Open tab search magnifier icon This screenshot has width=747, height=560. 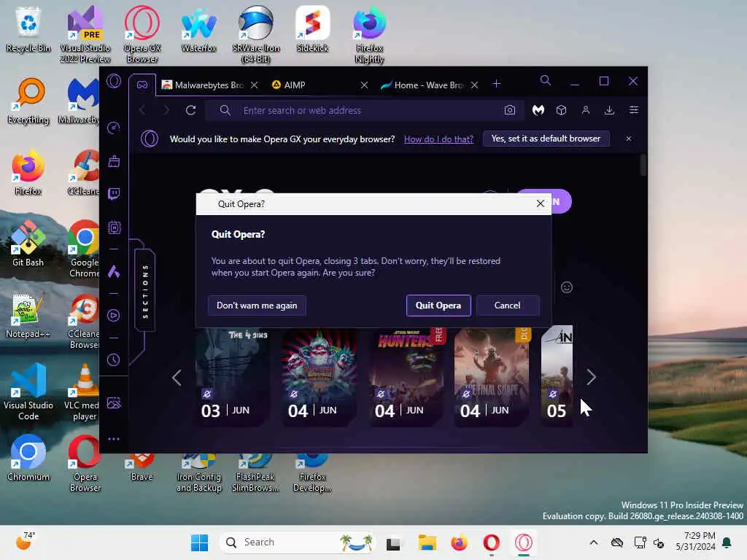[546, 80]
